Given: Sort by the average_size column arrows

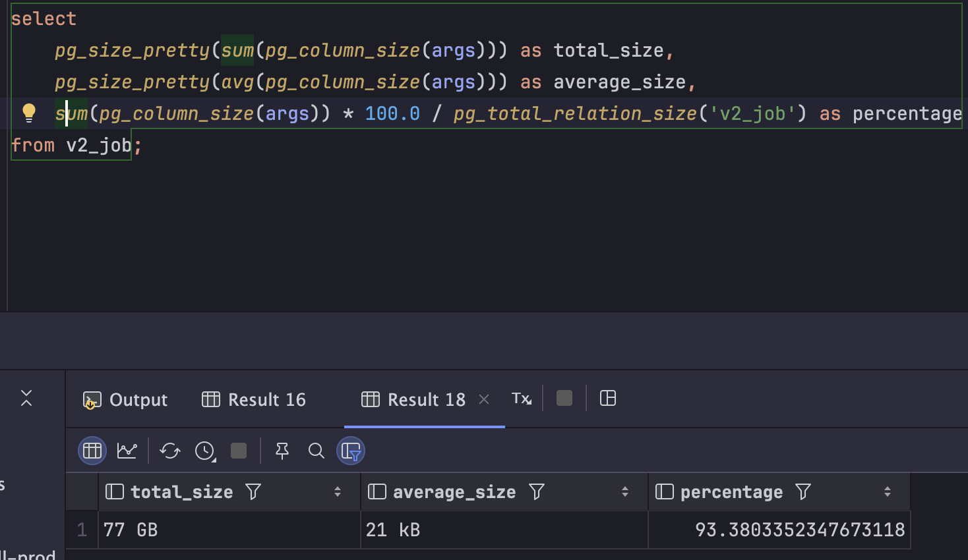Looking at the screenshot, I should pyautogui.click(x=625, y=491).
